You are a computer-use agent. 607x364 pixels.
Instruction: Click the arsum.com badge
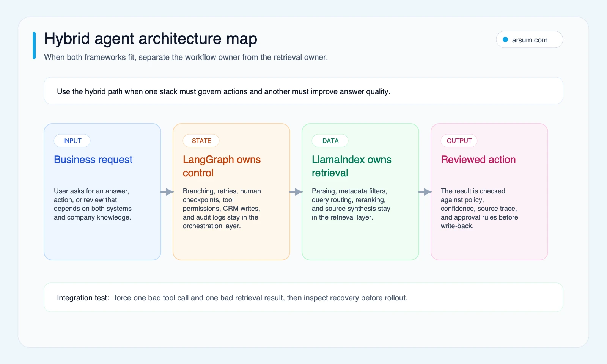[x=529, y=40]
